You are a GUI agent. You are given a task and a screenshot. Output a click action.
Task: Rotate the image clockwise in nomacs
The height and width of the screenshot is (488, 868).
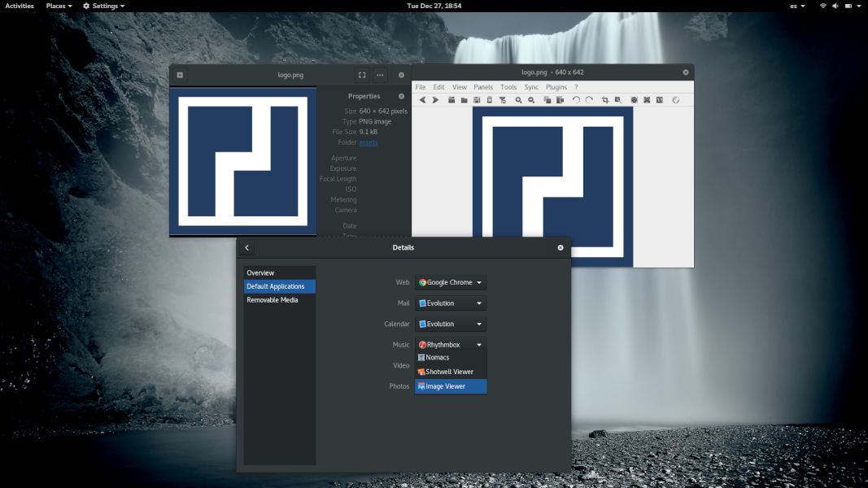(587, 99)
